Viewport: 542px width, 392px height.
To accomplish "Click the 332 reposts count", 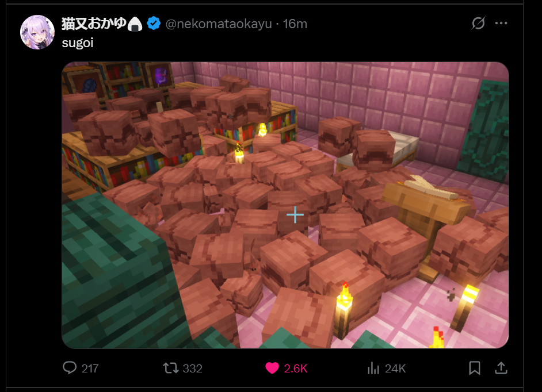I will pos(193,368).
